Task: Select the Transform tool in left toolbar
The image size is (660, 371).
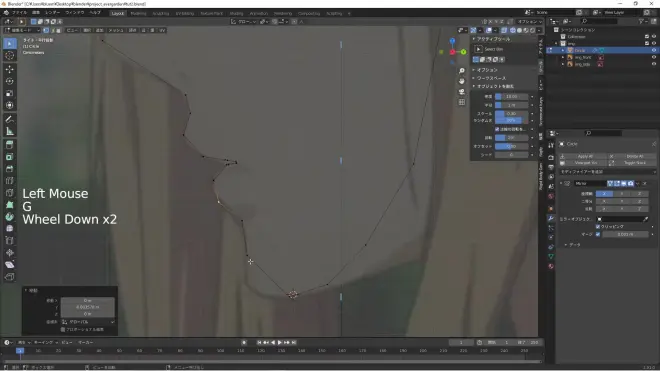Action: pyautogui.click(x=10, y=105)
